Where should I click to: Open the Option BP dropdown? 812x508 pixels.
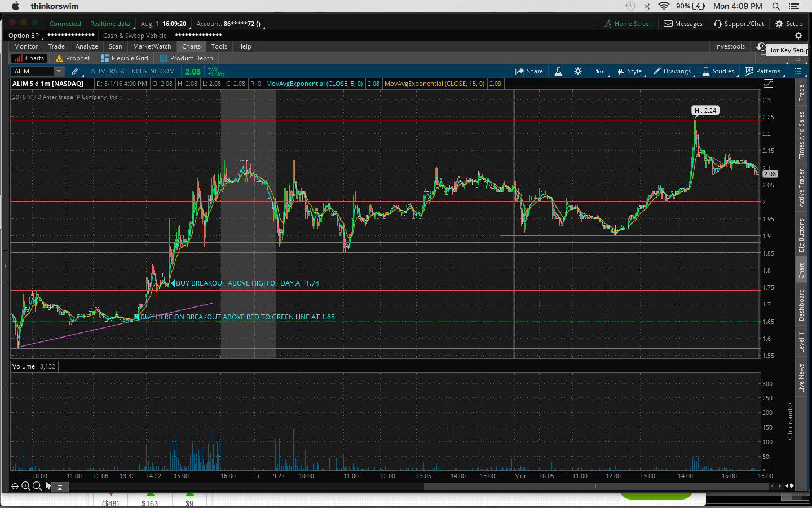tap(25, 36)
